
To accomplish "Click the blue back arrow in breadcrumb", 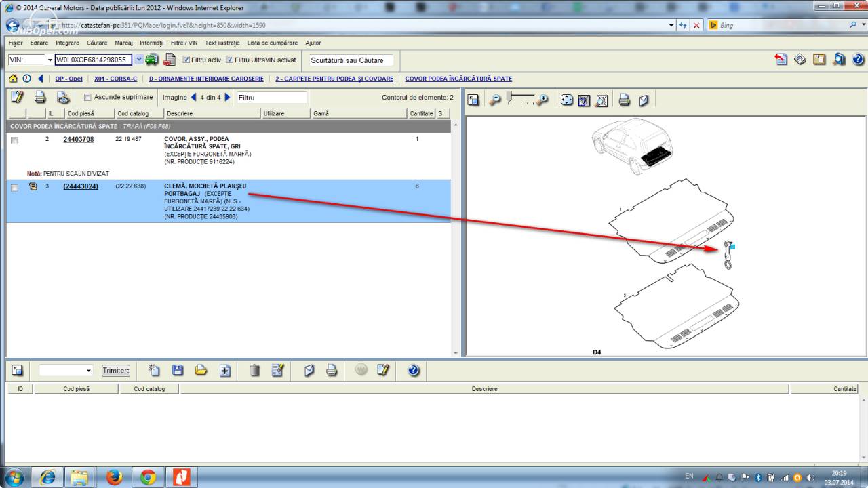I will (41, 79).
